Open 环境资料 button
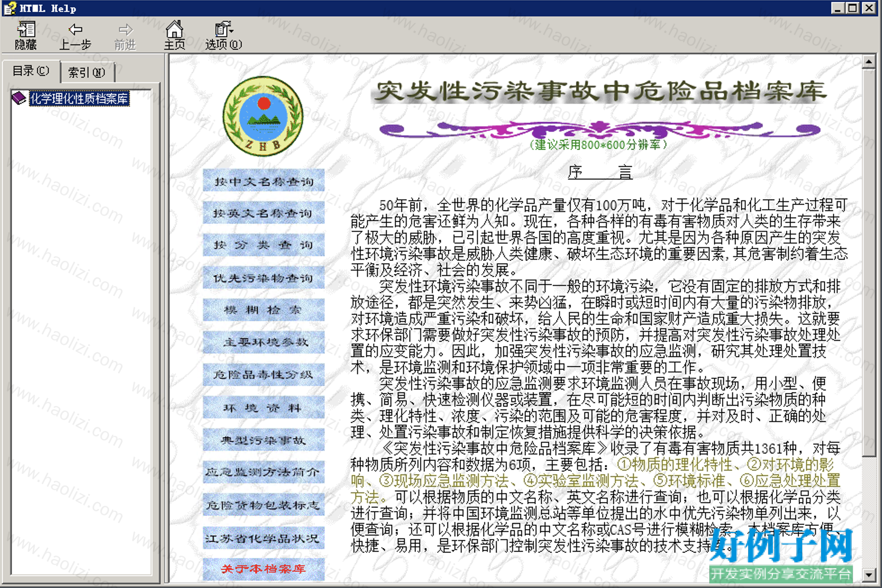 (x=264, y=408)
